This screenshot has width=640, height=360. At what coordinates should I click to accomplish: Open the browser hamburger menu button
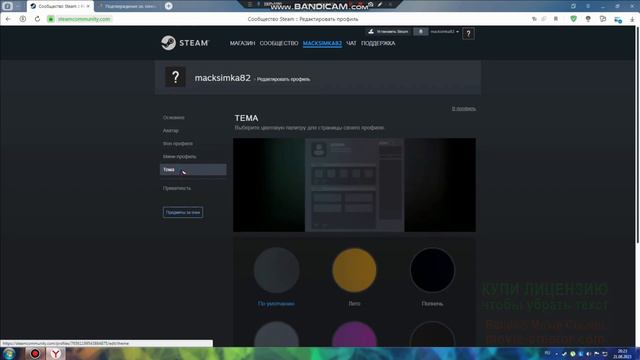588,6
